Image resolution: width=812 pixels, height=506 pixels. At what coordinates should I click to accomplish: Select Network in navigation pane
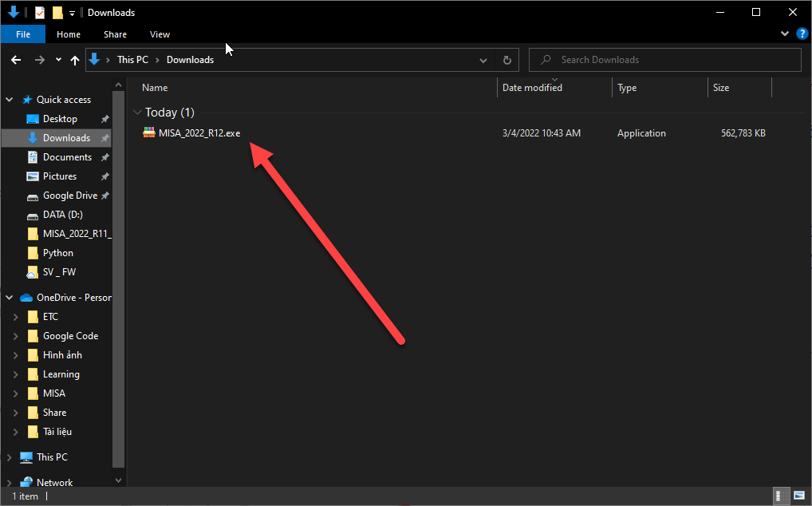pos(54,482)
